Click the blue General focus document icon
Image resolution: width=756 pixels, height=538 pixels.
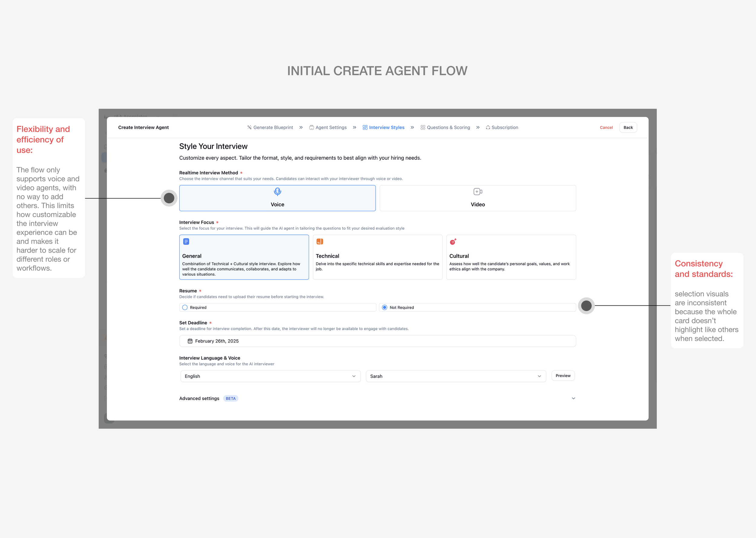pyautogui.click(x=186, y=241)
